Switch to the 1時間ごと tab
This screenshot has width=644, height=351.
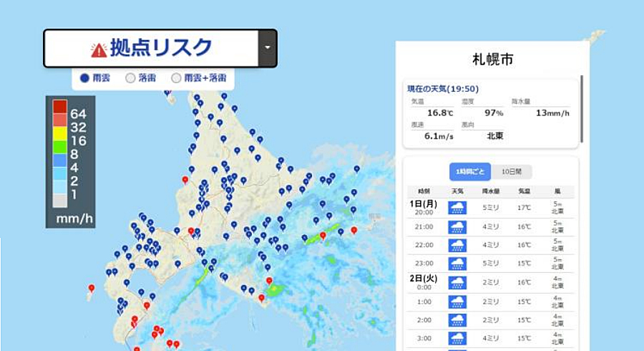tap(470, 171)
